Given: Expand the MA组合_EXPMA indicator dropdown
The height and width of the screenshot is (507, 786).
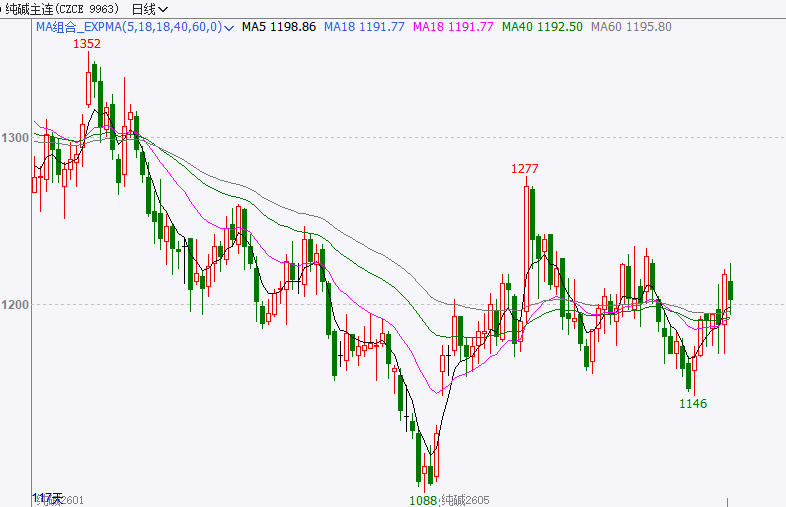Looking at the screenshot, I should (x=232, y=27).
